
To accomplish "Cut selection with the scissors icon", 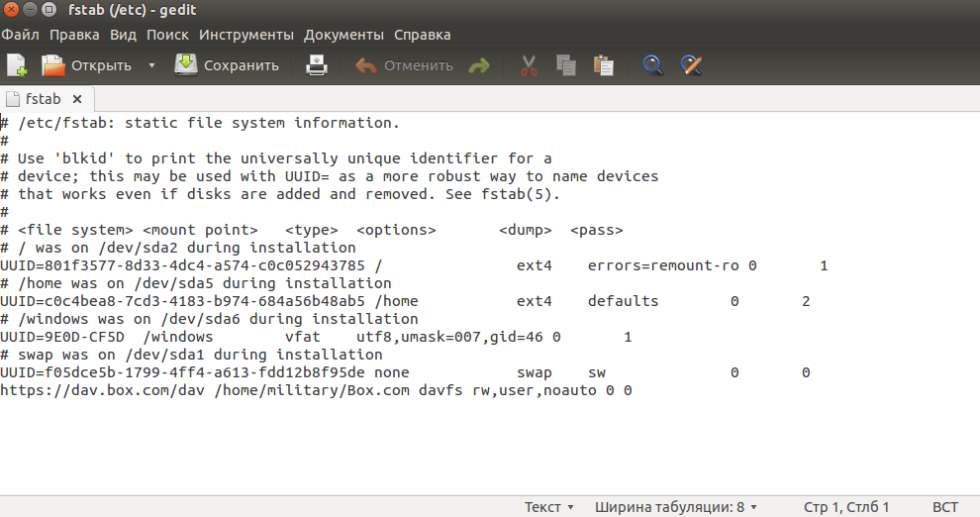I will point(529,65).
